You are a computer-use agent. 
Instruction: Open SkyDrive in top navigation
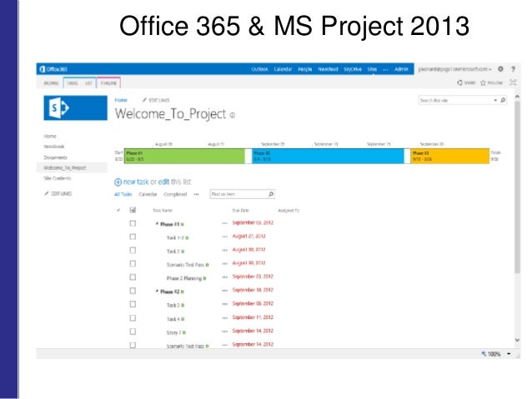(x=353, y=69)
